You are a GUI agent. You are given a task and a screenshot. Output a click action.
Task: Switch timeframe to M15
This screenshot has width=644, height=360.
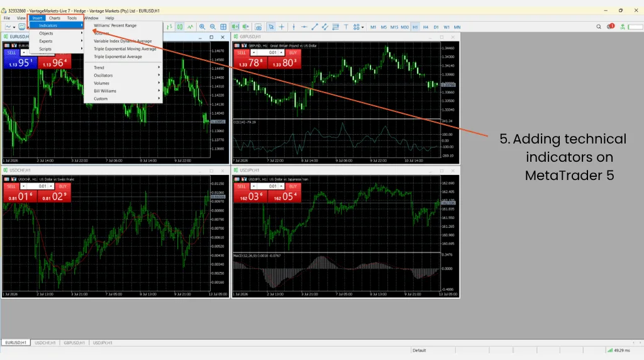tap(394, 27)
